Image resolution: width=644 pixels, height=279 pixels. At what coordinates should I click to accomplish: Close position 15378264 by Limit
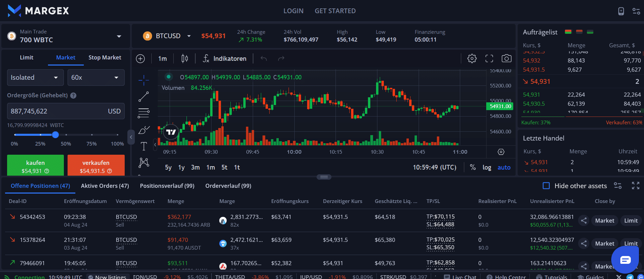pos(631,244)
